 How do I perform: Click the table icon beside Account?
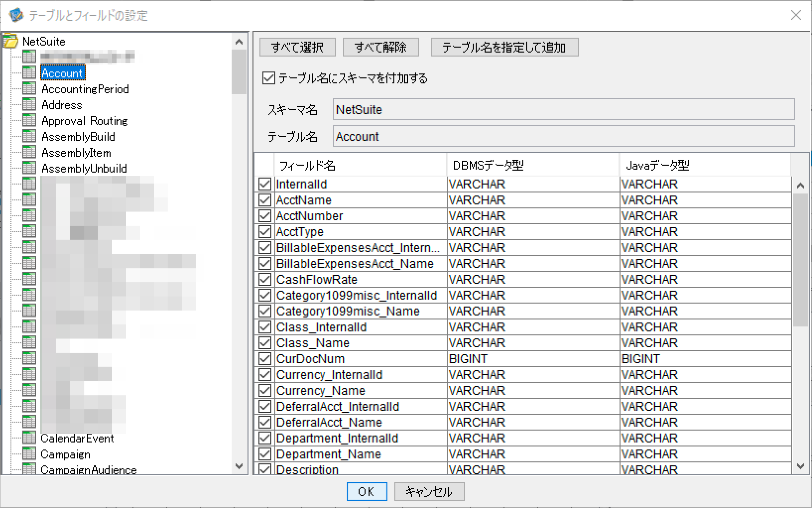29,73
